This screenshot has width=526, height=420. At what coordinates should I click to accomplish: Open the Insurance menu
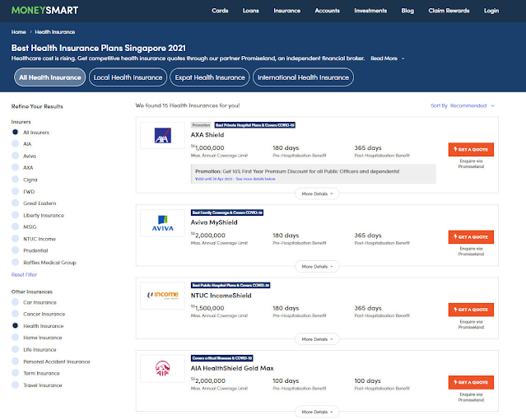pos(286,11)
